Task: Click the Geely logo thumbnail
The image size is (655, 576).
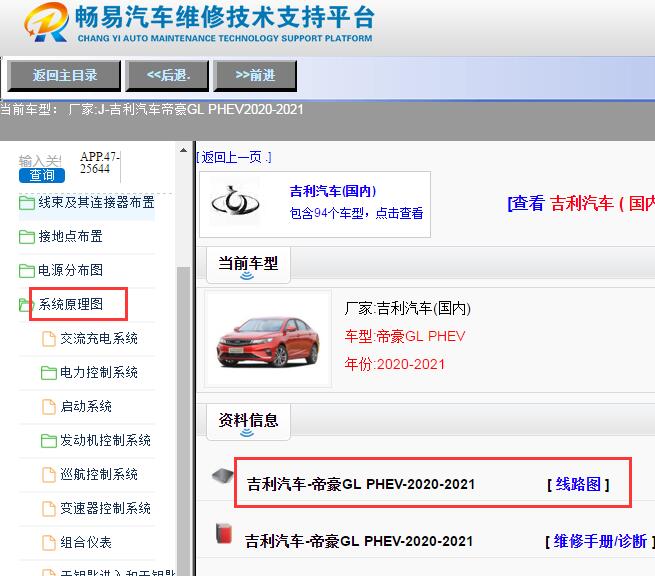Action: (x=235, y=203)
